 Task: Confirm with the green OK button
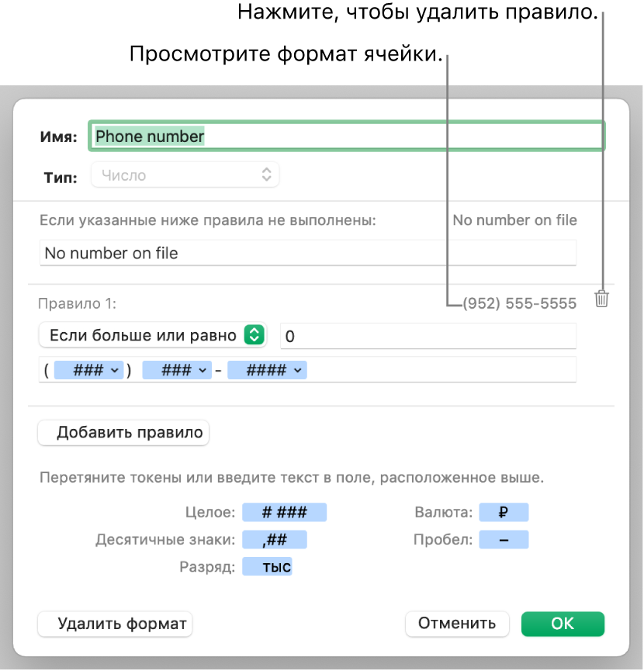click(x=563, y=624)
